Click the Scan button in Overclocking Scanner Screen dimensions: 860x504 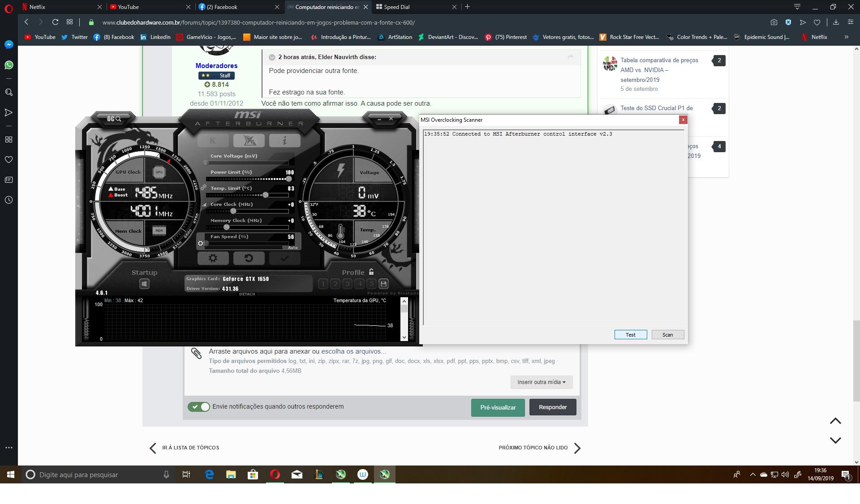tap(667, 335)
